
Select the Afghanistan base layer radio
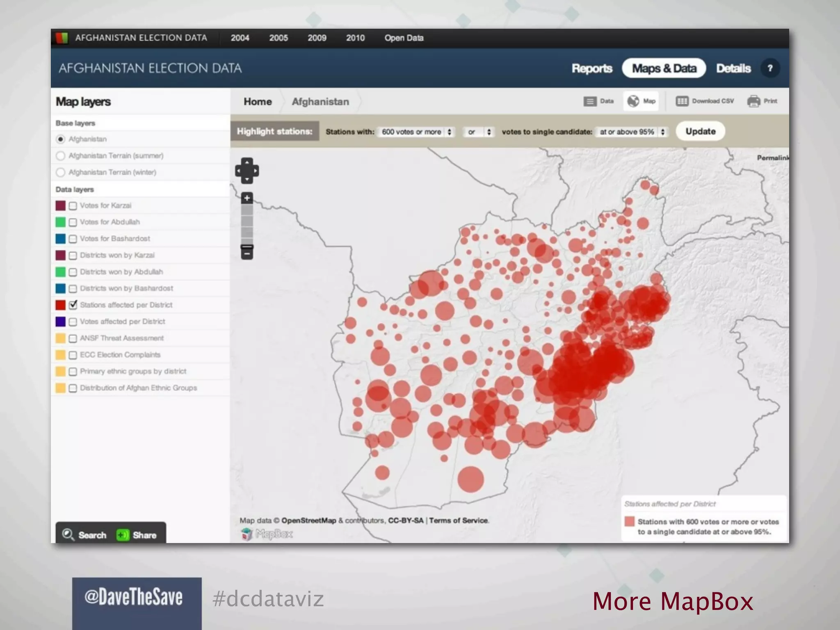61,139
